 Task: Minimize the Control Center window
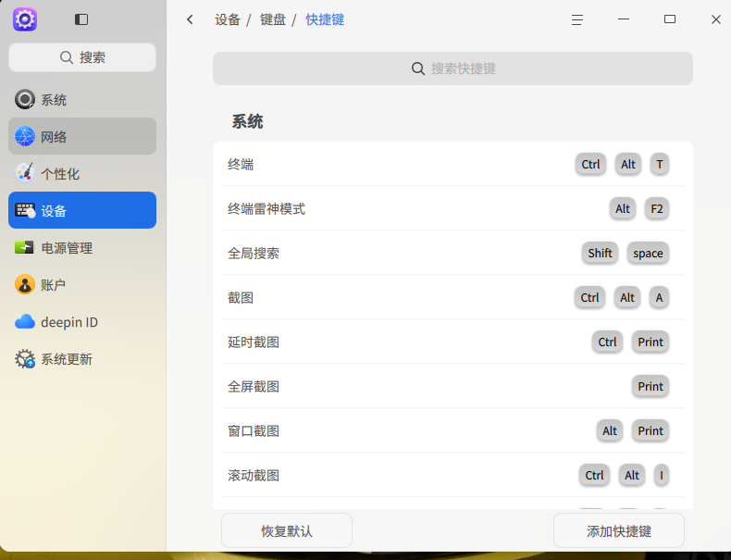[624, 19]
